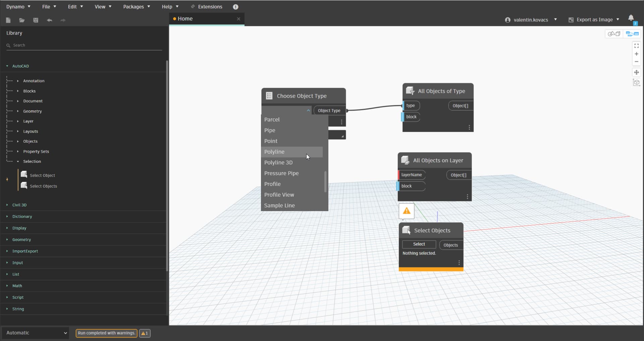Click Run completed with warnings message
This screenshot has height=341, width=644.
pyautogui.click(x=106, y=333)
